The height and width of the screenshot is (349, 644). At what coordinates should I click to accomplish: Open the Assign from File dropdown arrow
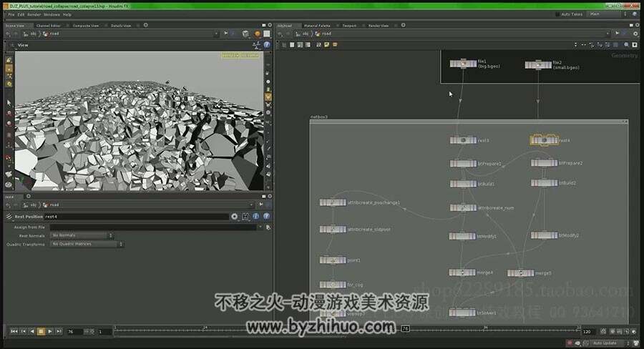click(x=260, y=227)
